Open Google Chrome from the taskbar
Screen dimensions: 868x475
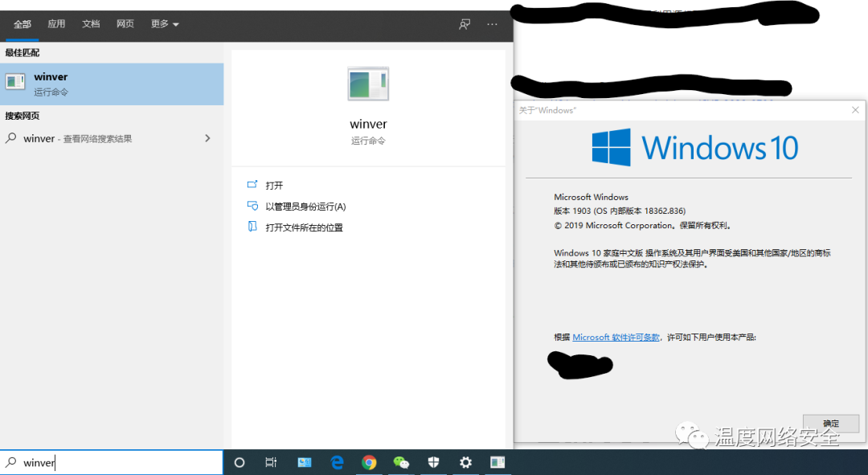pos(369,462)
